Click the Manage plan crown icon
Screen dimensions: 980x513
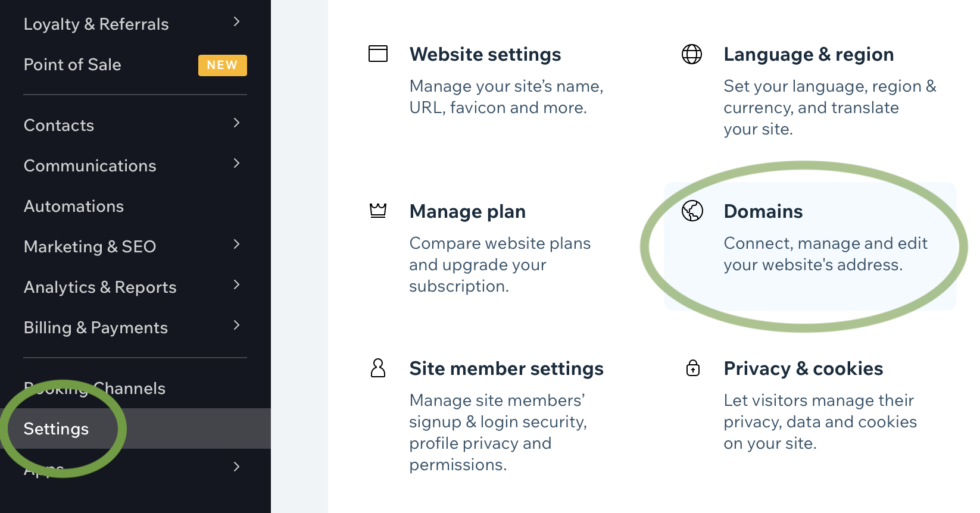click(378, 210)
